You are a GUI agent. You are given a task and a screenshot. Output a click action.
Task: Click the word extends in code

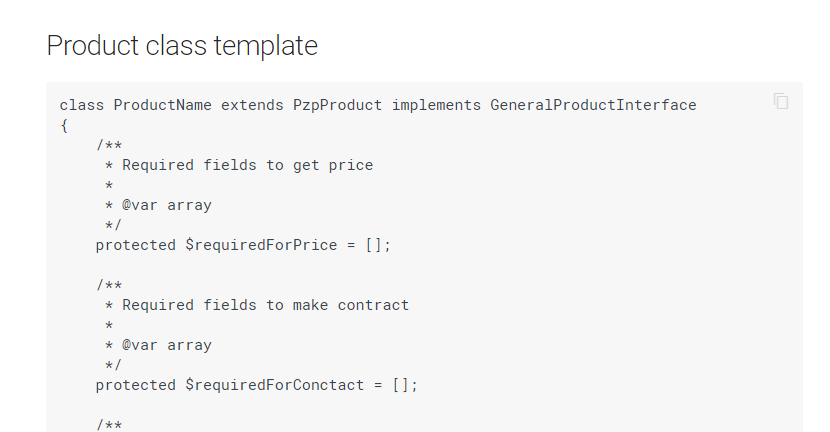pyautogui.click(x=252, y=105)
